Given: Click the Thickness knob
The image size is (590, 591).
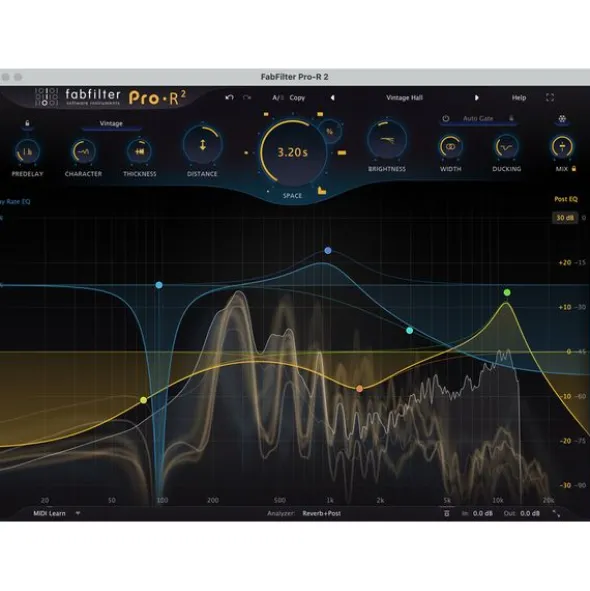Looking at the screenshot, I should pyautogui.click(x=139, y=152).
